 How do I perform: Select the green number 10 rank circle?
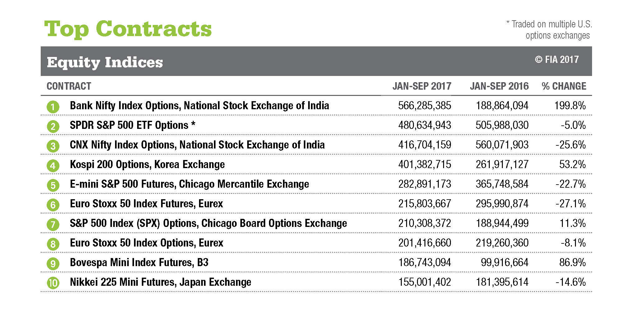point(53,283)
